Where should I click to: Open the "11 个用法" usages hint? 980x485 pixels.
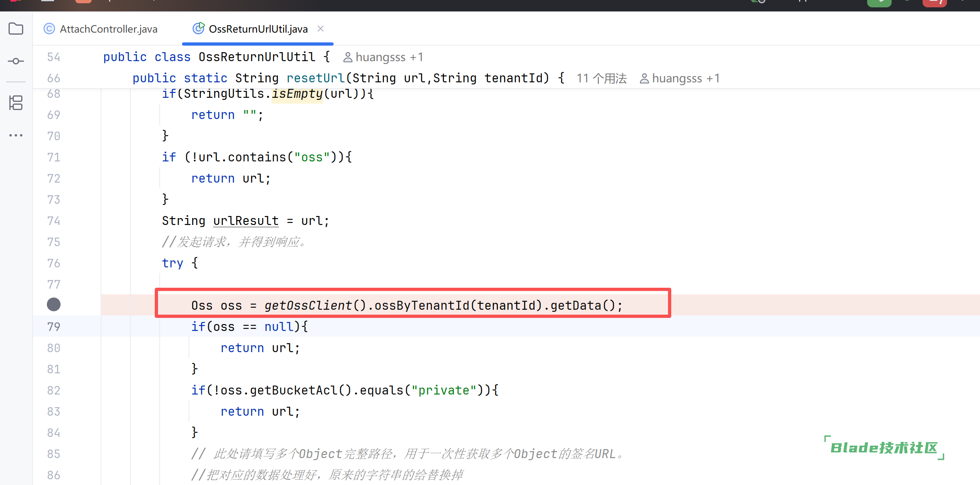click(601, 78)
